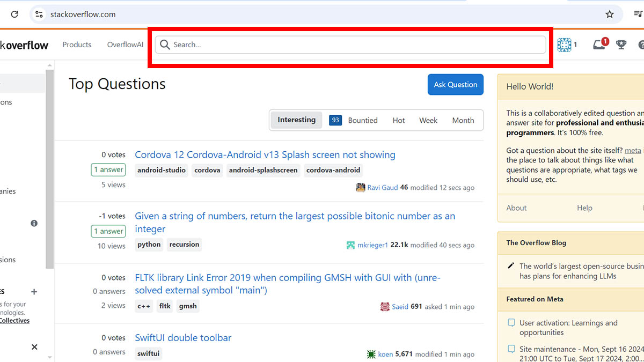The height and width of the screenshot is (362, 644).
Task: Switch to the Week tab
Action: tap(428, 120)
